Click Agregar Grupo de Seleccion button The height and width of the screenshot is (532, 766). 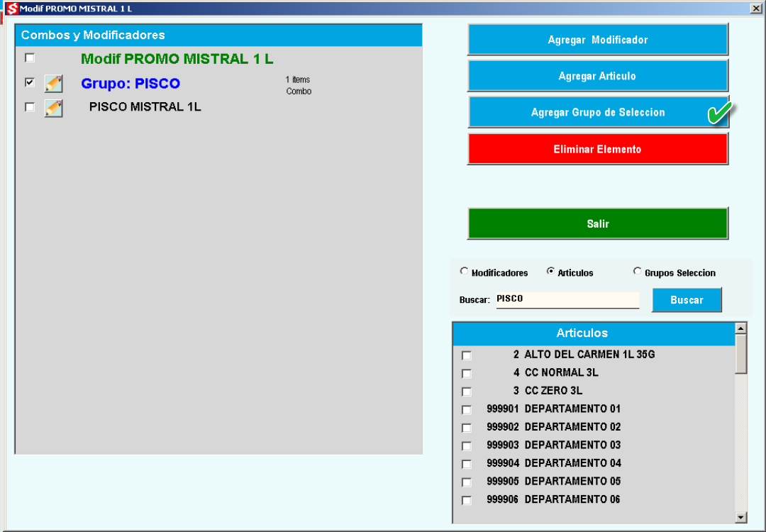pos(598,112)
